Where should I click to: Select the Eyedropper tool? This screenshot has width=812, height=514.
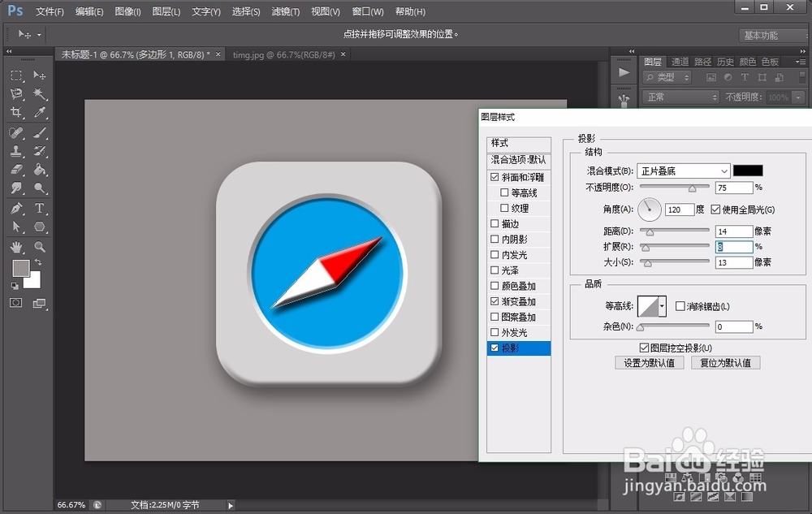click(40, 112)
